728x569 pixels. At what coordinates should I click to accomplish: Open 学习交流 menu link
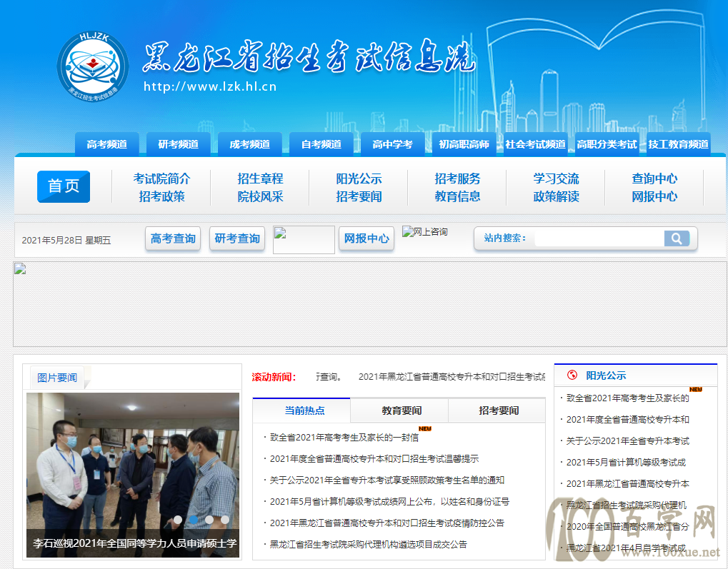(x=557, y=178)
